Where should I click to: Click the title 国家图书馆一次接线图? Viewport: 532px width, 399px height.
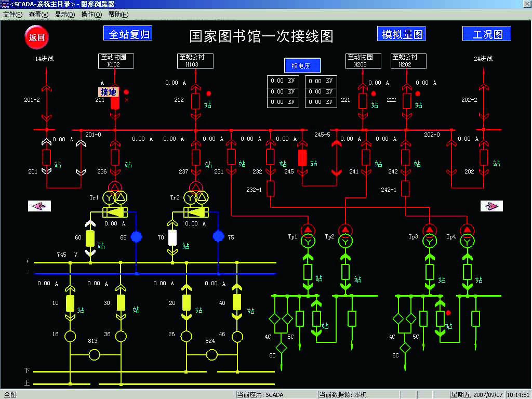(x=261, y=36)
